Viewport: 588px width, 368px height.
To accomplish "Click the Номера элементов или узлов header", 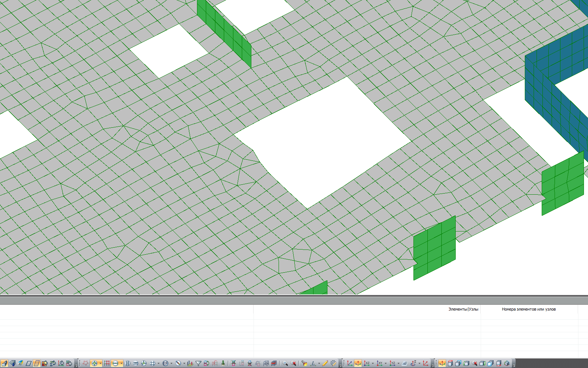I will click(x=529, y=309).
